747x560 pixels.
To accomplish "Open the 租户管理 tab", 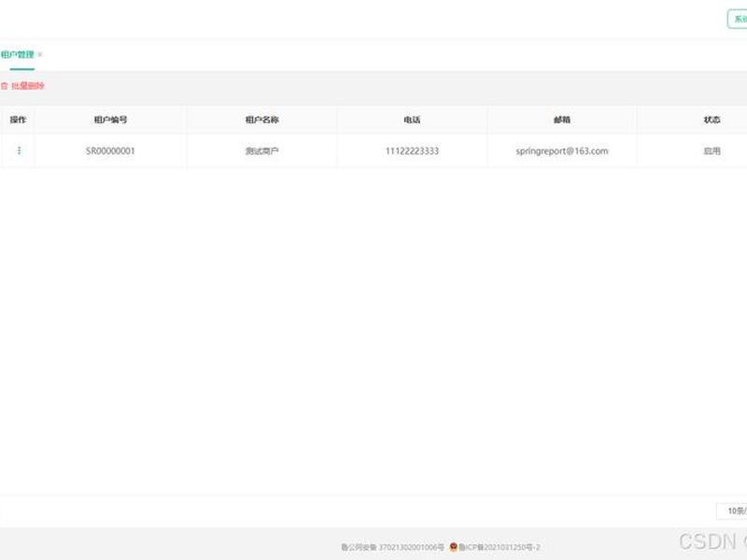I will [17, 55].
